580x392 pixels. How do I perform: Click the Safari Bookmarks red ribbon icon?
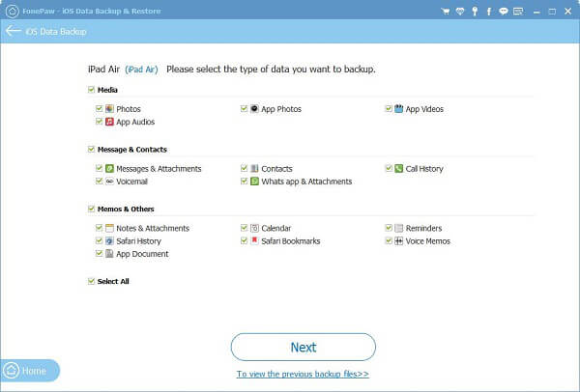pyautogui.click(x=254, y=240)
